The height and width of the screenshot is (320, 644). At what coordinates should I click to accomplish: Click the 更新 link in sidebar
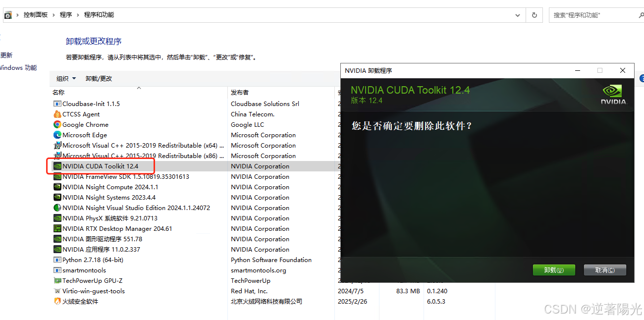(6, 55)
